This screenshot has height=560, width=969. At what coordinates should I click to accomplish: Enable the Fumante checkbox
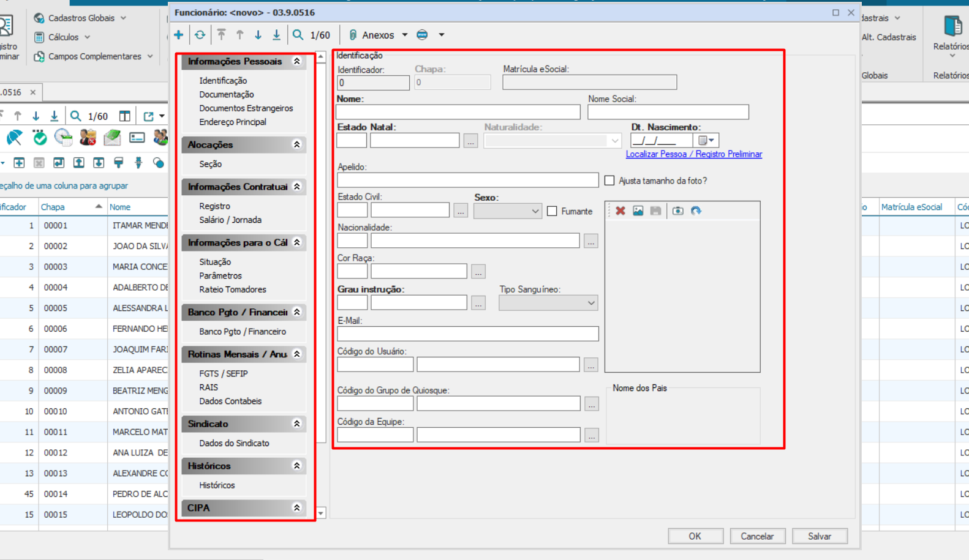[552, 211]
